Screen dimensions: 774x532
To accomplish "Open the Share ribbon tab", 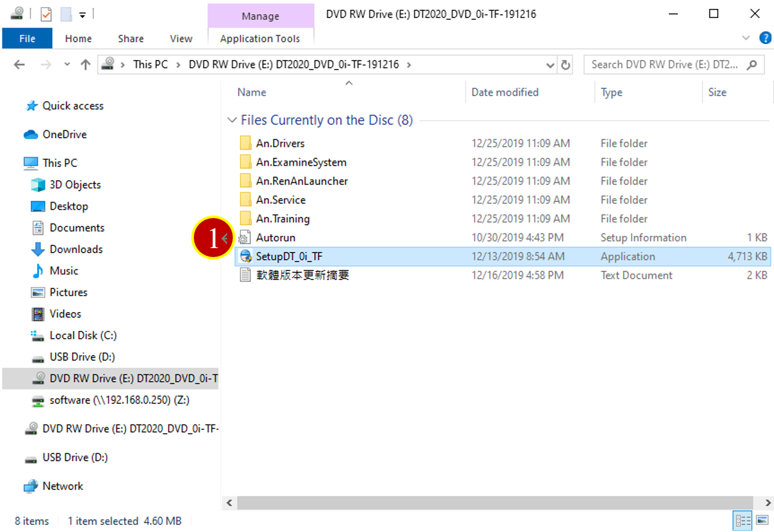I will point(130,38).
